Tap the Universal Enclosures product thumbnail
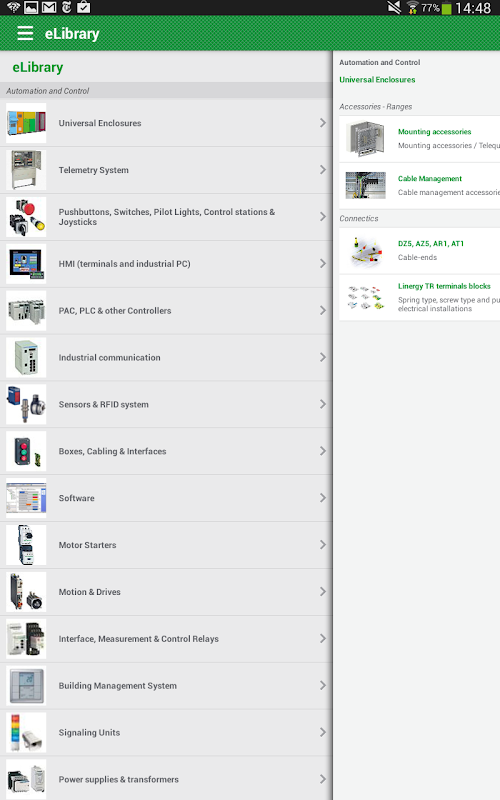This screenshot has height=800, width=500. [26, 123]
